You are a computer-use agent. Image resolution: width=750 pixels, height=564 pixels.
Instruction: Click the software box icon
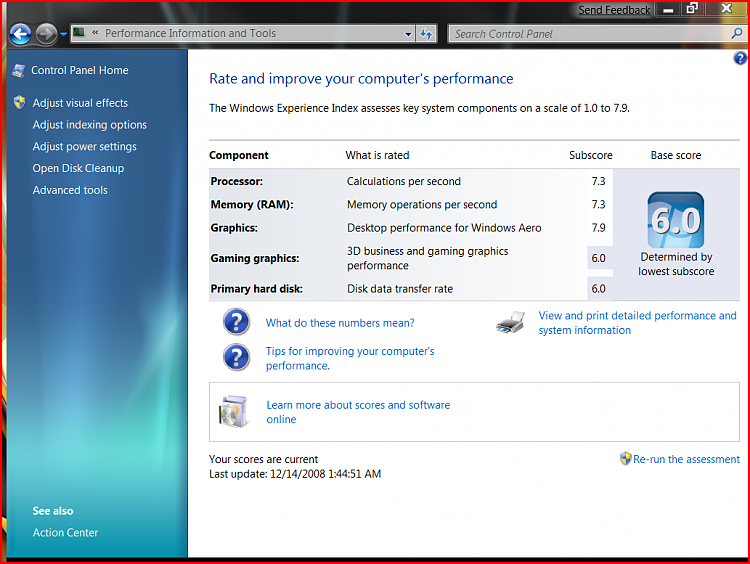tap(233, 411)
